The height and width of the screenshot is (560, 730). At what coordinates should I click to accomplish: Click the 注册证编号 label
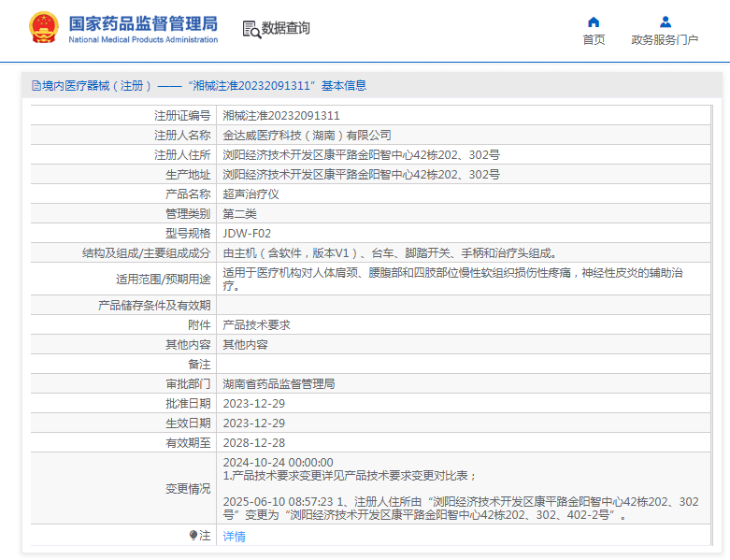(182, 115)
